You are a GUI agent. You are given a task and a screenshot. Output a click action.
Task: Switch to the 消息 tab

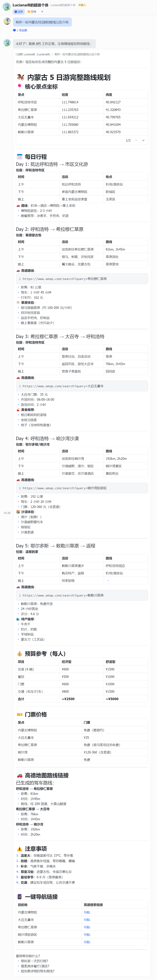click(x=19, y=12)
